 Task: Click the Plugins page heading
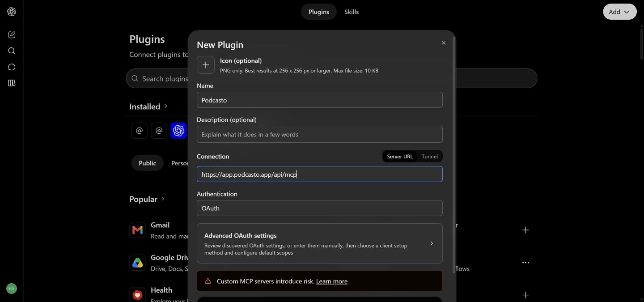(147, 39)
